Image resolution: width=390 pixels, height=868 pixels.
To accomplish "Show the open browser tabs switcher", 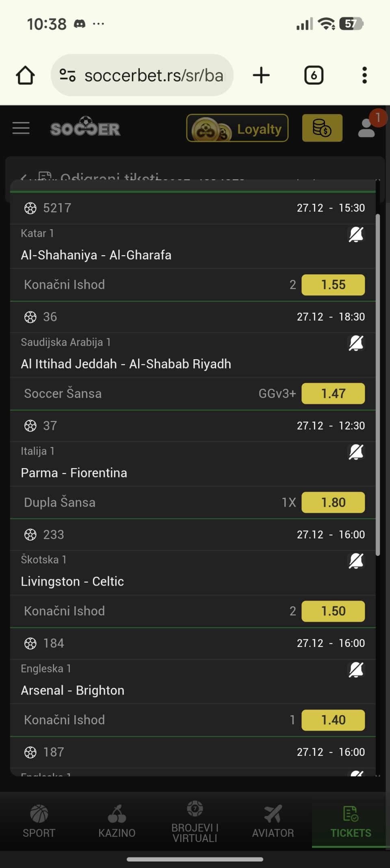I will 314,76.
